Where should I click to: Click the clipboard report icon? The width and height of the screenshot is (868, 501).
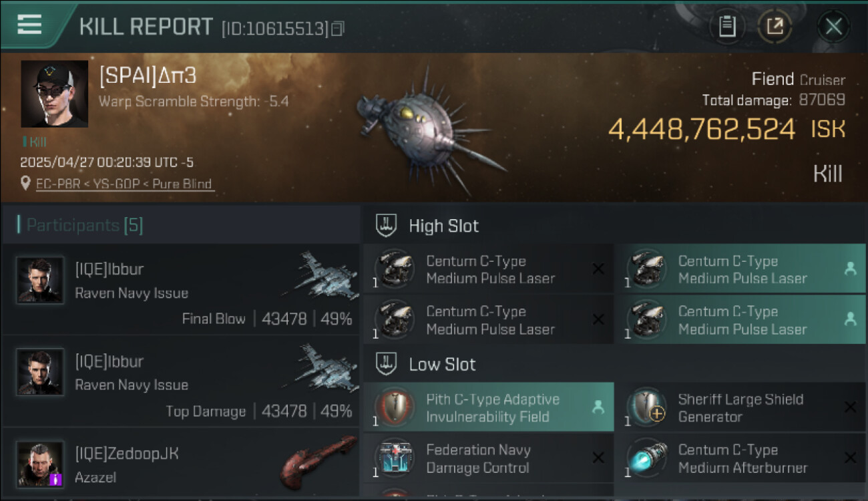[x=727, y=26]
